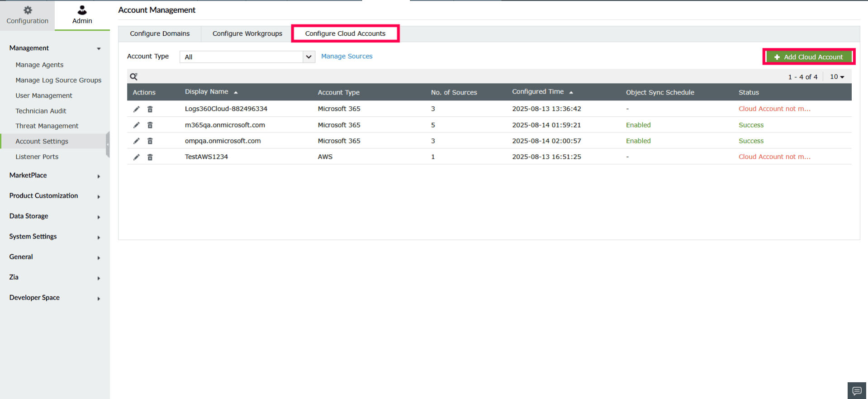Edit the Logs360Cloud-882496334 account

tap(136, 109)
